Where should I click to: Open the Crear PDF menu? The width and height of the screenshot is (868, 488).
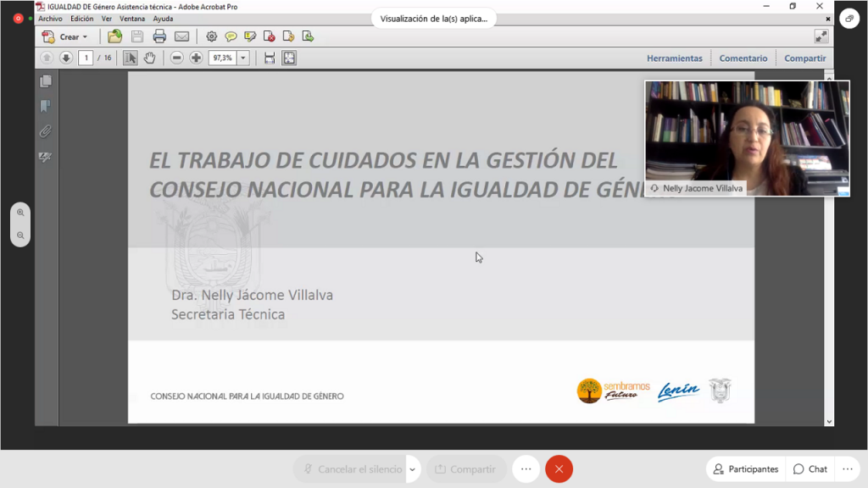point(64,36)
